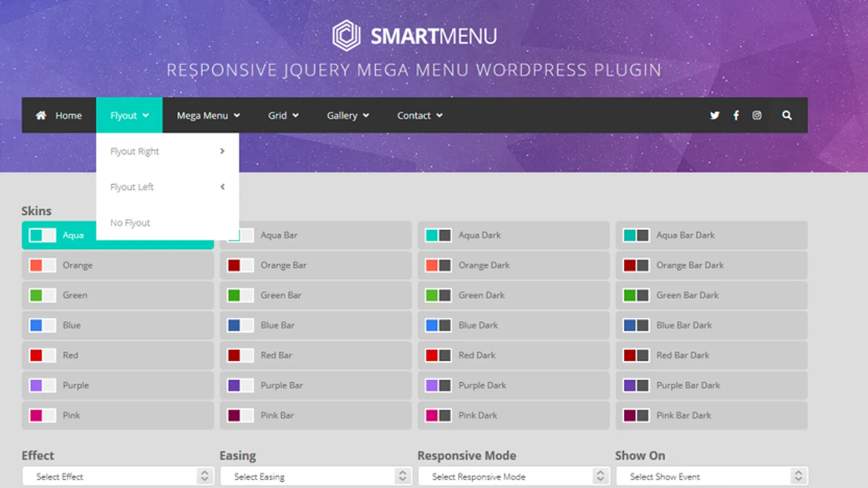Viewport: 868px width, 488px height.
Task: Click the search magnifier icon
Action: (787, 115)
